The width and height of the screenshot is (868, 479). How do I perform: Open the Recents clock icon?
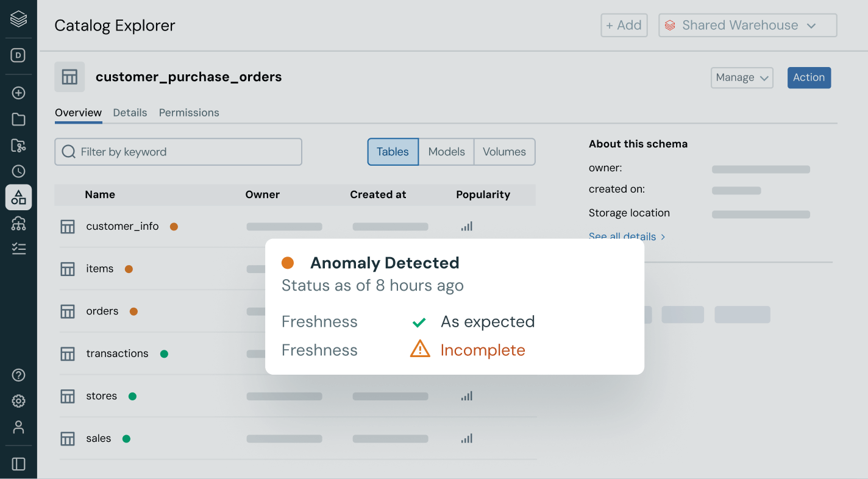click(x=18, y=171)
